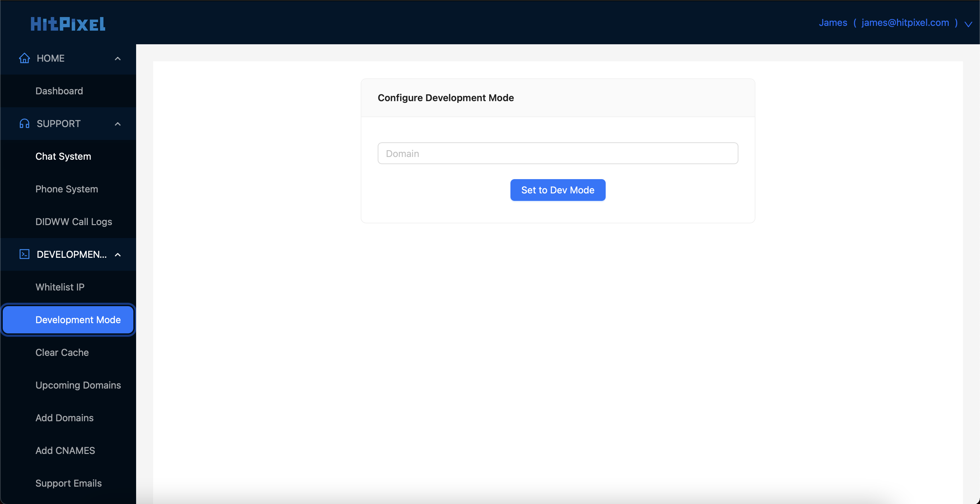Click the Dashboard menu item
Screen dimensions: 980x504
coord(59,91)
